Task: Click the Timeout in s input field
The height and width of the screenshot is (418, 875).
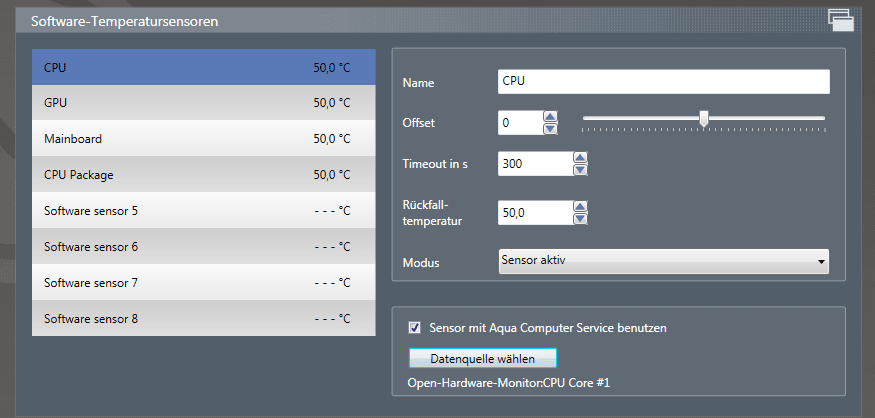Action: 534,163
